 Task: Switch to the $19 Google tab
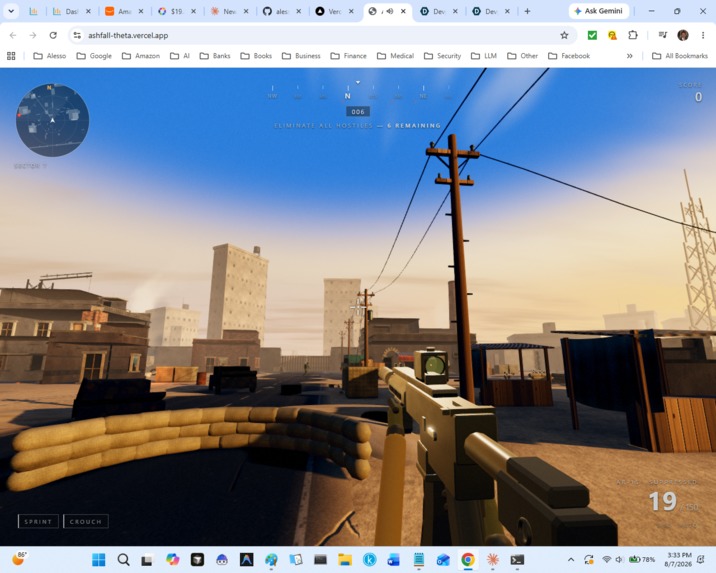click(176, 11)
